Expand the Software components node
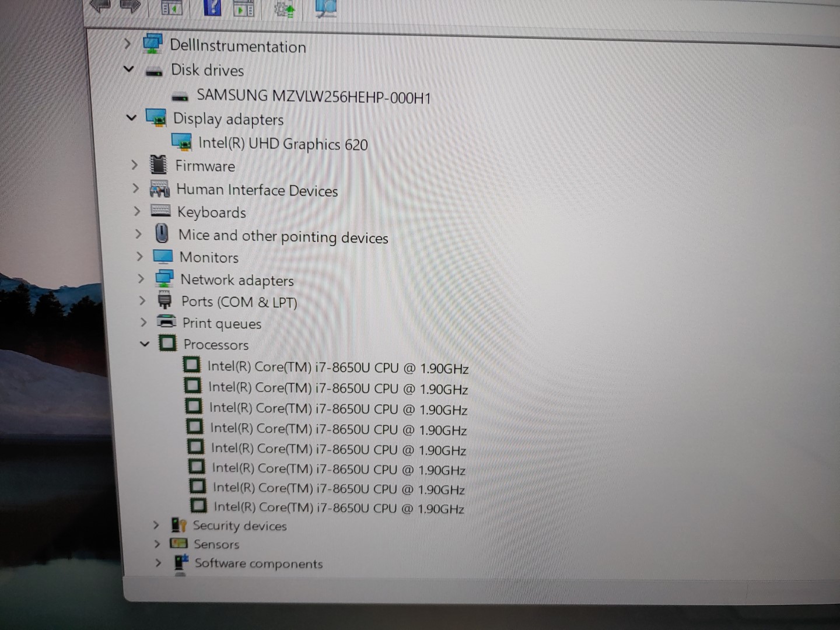840x630 pixels. click(157, 562)
